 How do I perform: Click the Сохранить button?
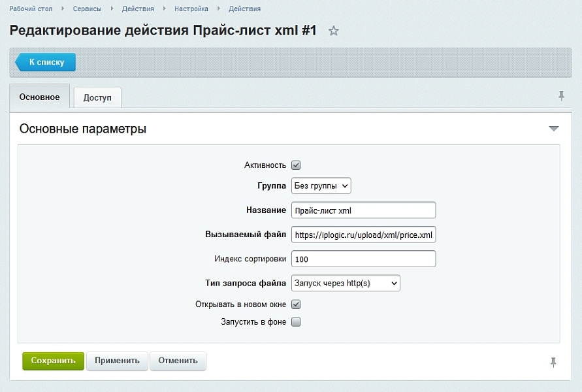point(53,361)
